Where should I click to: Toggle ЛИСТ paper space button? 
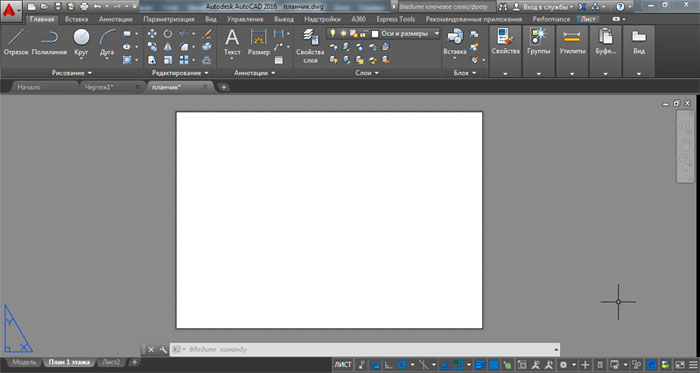tap(343, 365)
